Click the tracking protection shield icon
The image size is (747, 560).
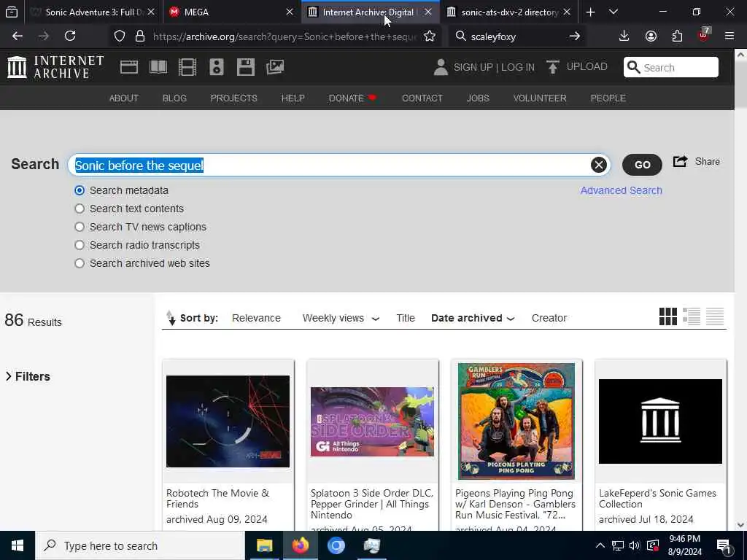coord(120,36)
